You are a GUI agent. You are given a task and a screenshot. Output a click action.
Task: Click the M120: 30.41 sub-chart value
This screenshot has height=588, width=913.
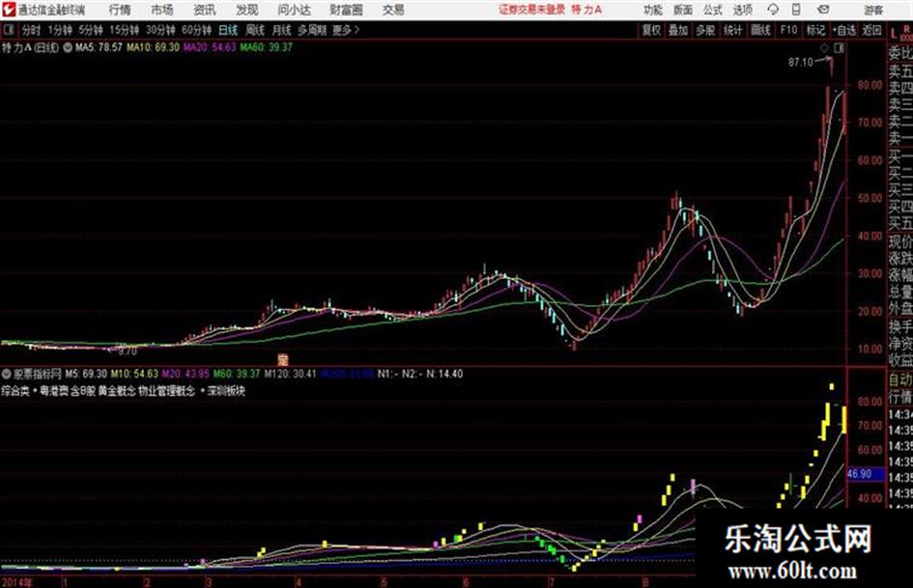[290, 374]
